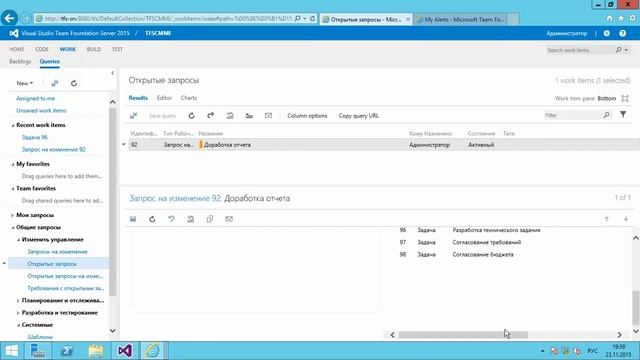Click the Search work items field

(580, 50)
